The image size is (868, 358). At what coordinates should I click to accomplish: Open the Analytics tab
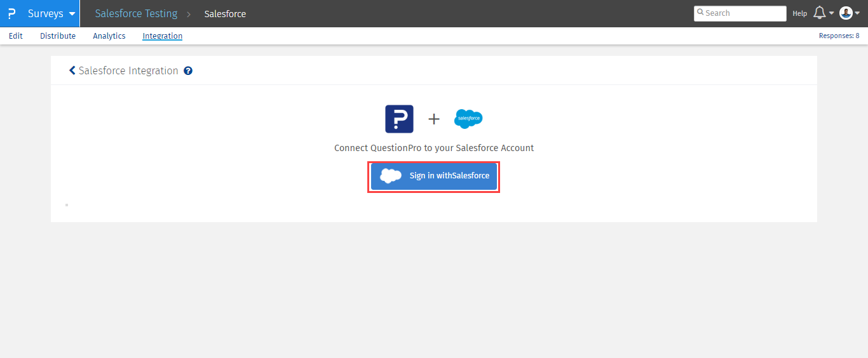109,36
